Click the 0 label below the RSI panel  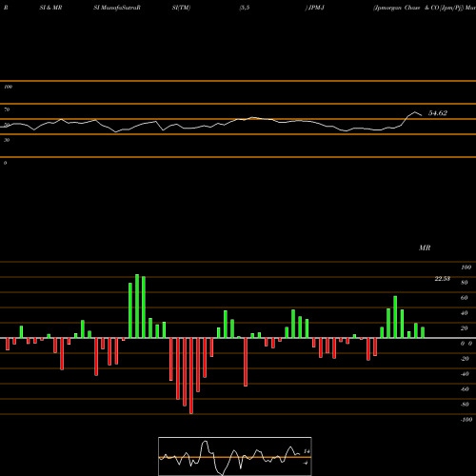(x=6, y=163)
